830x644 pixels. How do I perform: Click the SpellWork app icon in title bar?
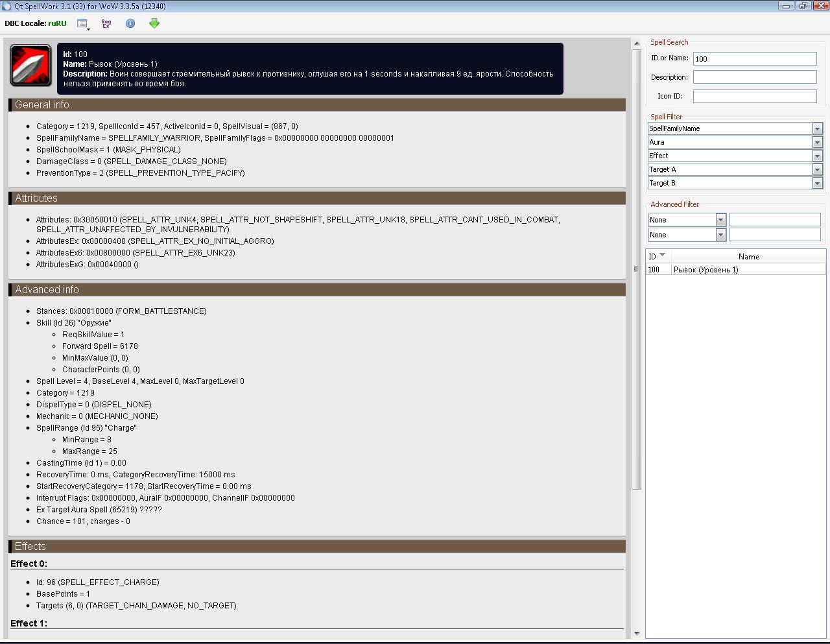6,6
